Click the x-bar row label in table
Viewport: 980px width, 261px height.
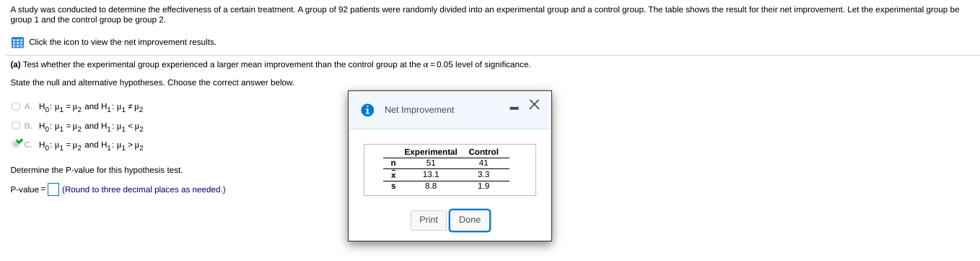pyautogui.click(x=393, y=174)
